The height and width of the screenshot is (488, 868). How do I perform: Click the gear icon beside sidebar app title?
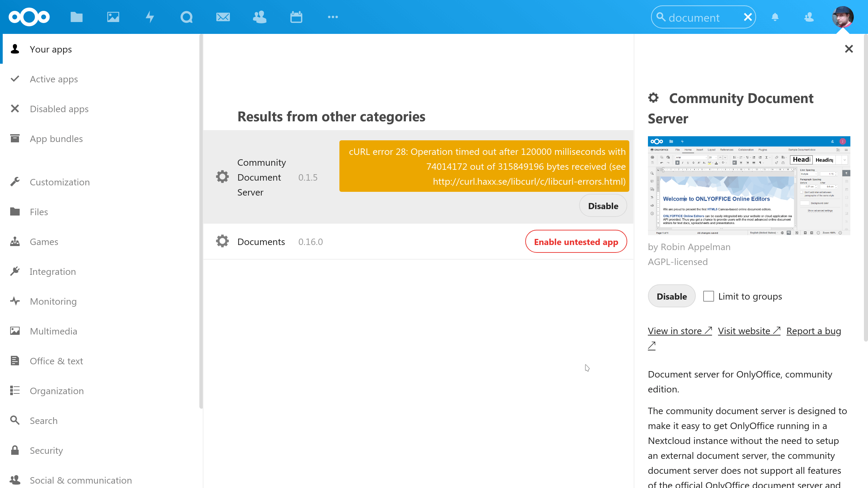coord(653,98)
